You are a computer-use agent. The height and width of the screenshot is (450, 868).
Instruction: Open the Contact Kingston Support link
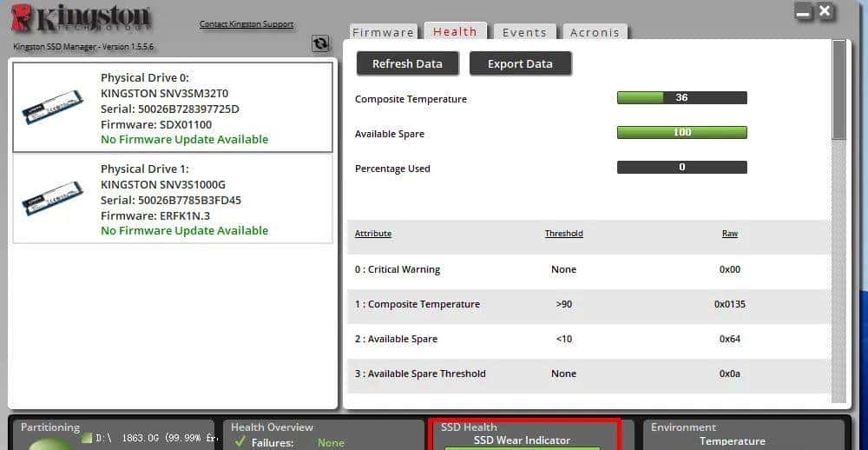(247, 24)
